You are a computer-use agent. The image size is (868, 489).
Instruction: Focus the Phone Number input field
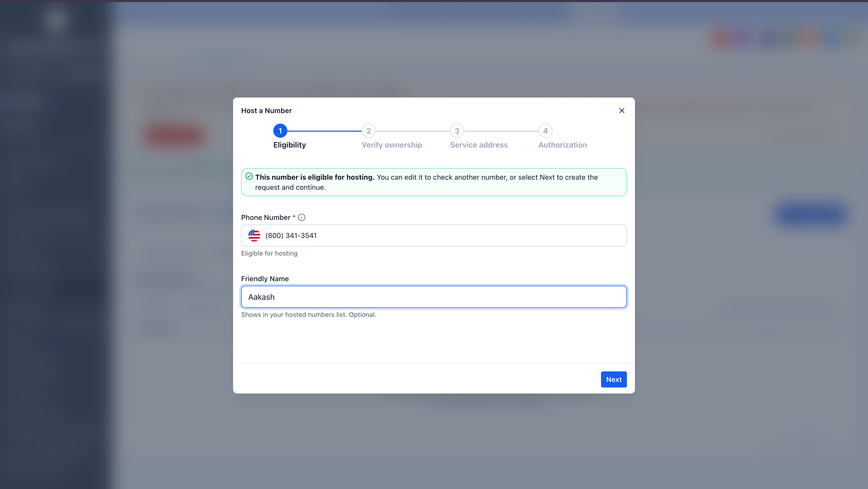434,235
